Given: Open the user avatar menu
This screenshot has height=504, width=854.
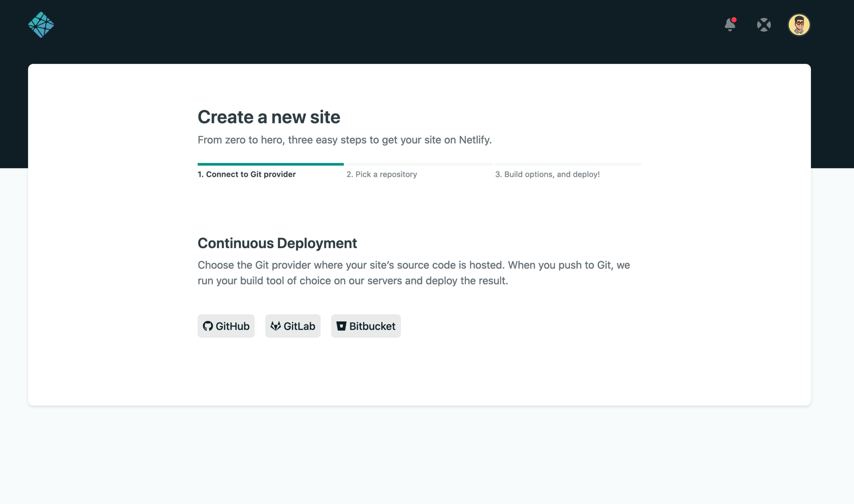Looking at the screenshot, I should coord(799,25).
